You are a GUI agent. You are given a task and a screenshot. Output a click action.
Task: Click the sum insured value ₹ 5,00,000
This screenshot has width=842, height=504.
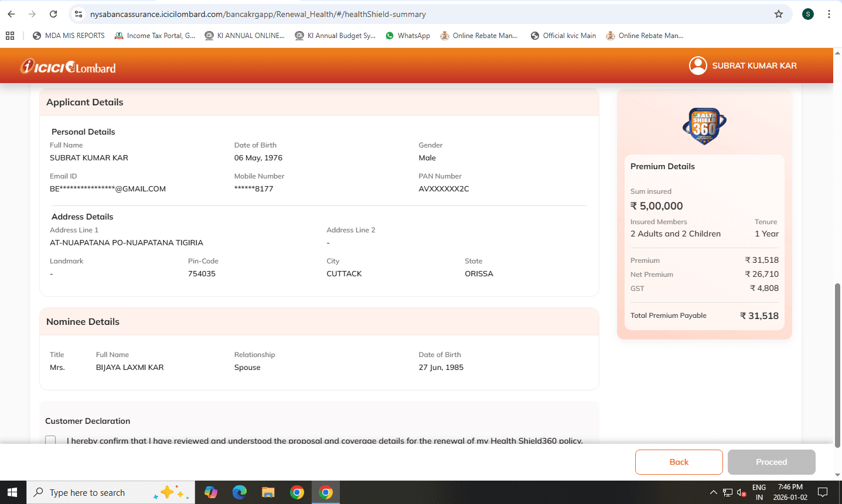tap(657, 206)
